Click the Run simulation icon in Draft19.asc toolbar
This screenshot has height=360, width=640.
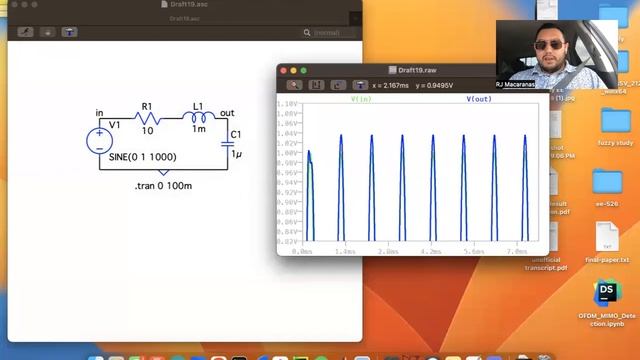(x=25, y=32)
